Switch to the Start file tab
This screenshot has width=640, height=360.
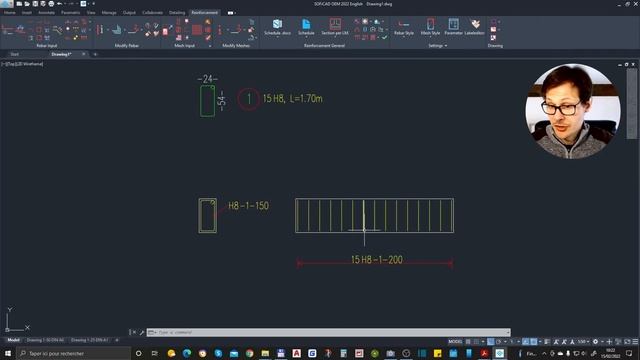(x=14, y=54)
